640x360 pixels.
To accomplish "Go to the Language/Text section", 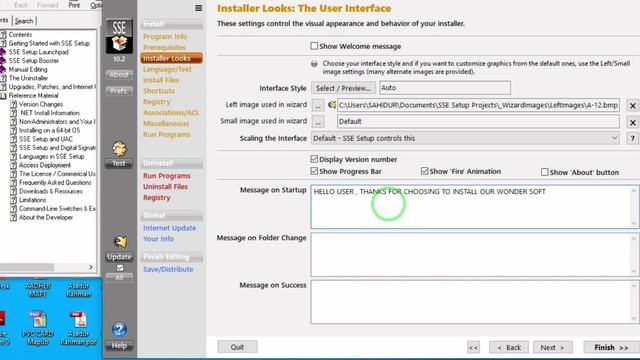I will pyautogui.click(x=167, y=69).
